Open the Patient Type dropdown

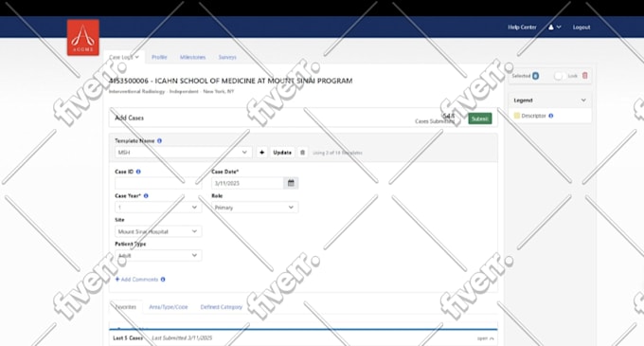[x=158, y=256]
